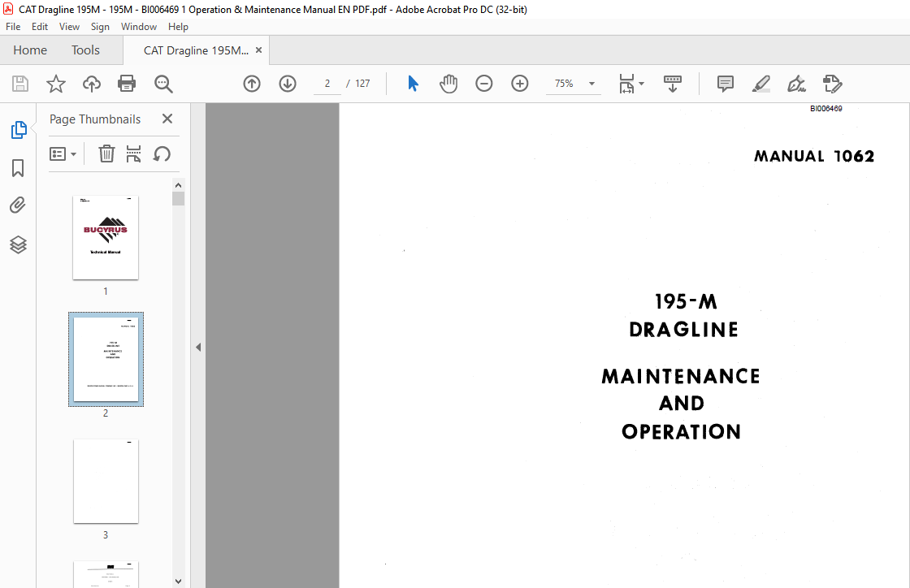The image size is (910, 588).
Task: Click the upload to cloud icon
Action: pyautogui.click(x=91, y=84)
